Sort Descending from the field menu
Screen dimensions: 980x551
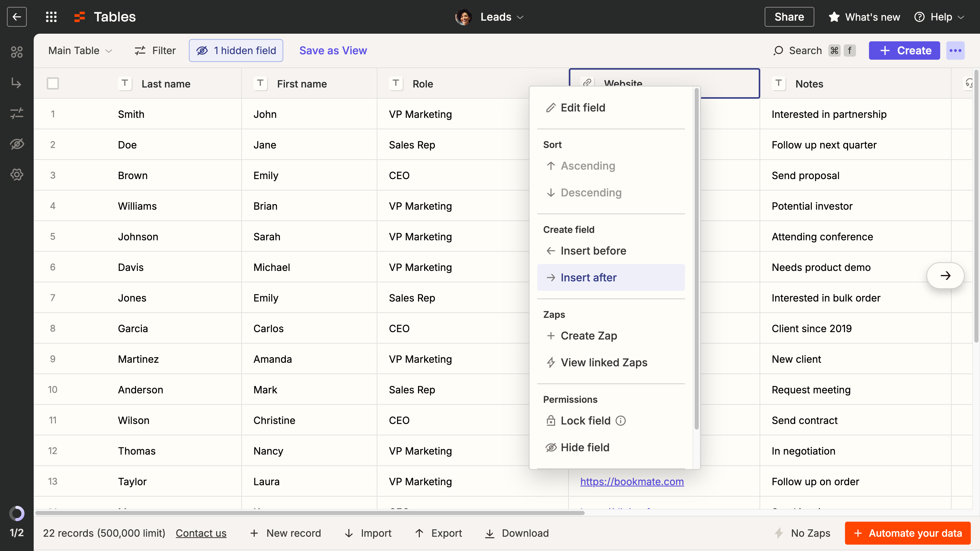(611, 192)
